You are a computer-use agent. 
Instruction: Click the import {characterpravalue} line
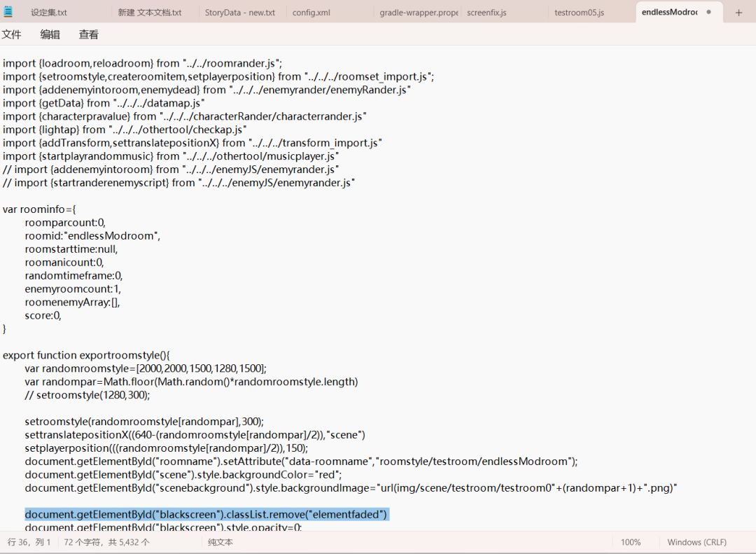tap(185, 116)
